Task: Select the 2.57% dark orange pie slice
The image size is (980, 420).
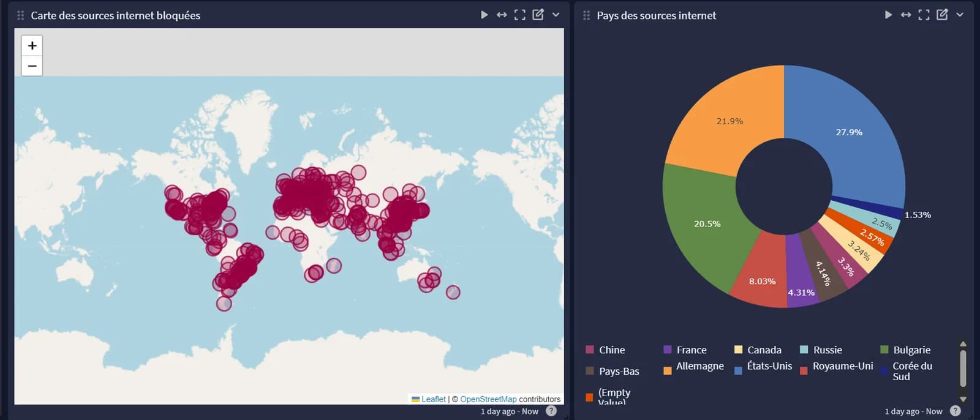Action: tap(872, 237)
